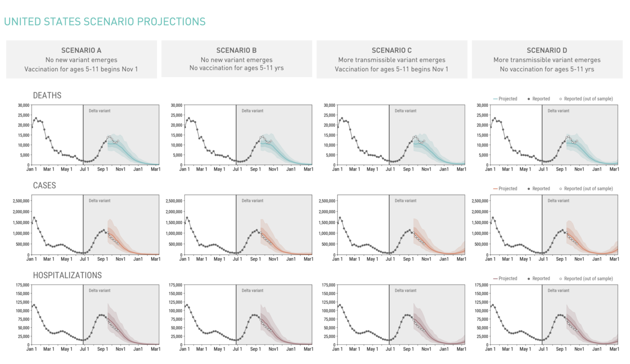The width and height of the screenshot is (630, 364).
Task: Click Delta variant label in Scenario B Hospitalizations chart
Action: point(252,290)
